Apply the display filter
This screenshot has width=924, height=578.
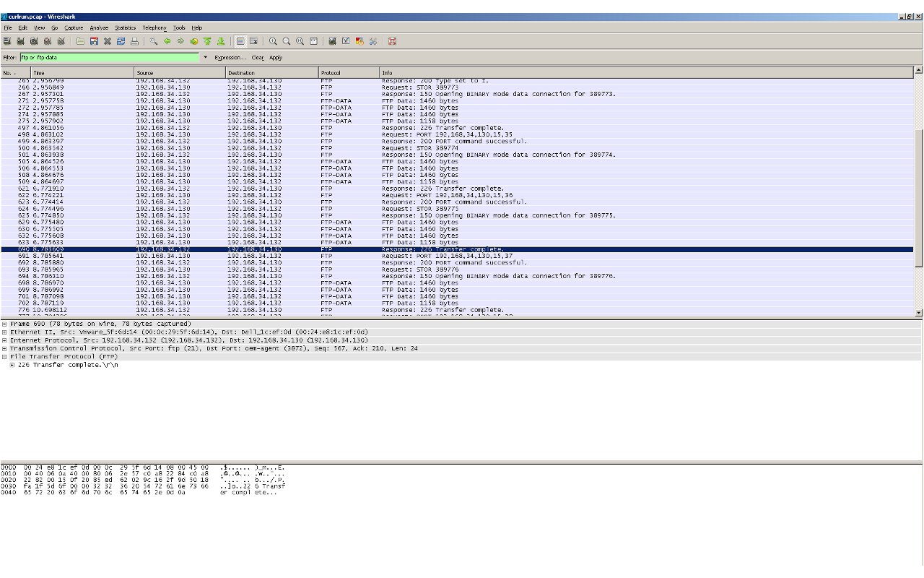276,57
